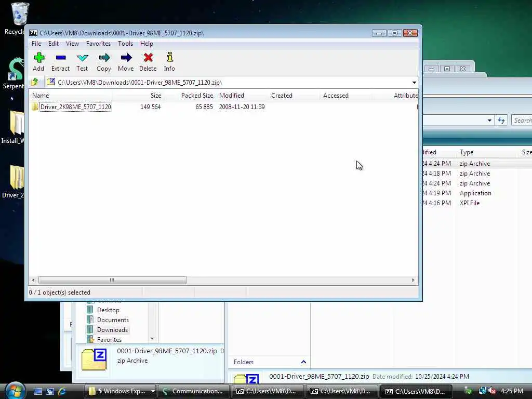Screen dimensions: 532x399
Task: Open the Edit menu
Action: pyautogui.click(x=54, y=44)
